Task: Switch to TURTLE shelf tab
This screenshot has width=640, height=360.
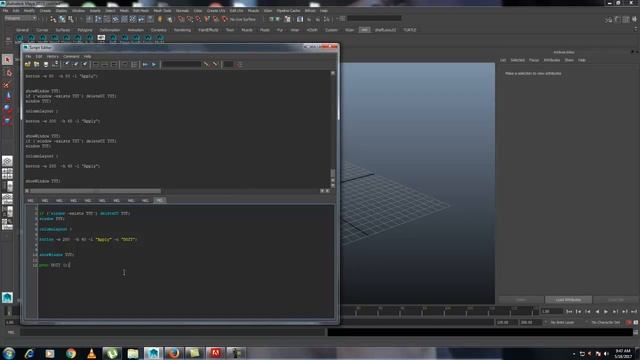Action: (x=409, y=30)
